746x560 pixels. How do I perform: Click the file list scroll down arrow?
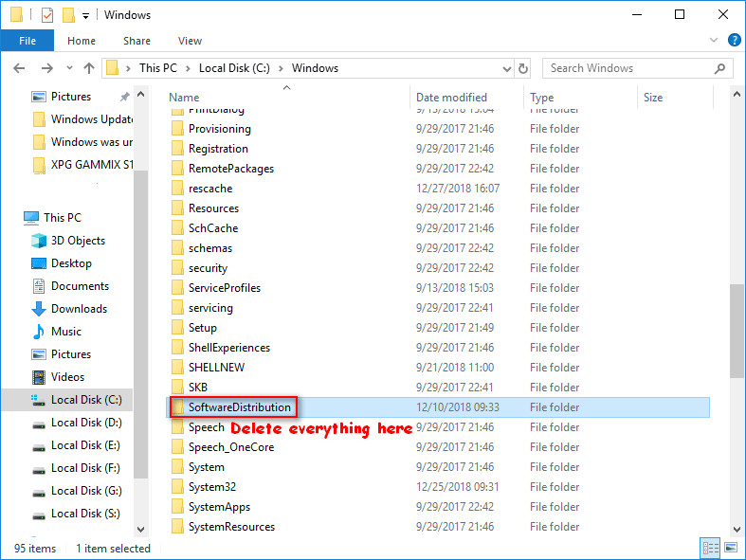[x=737, y=529]
